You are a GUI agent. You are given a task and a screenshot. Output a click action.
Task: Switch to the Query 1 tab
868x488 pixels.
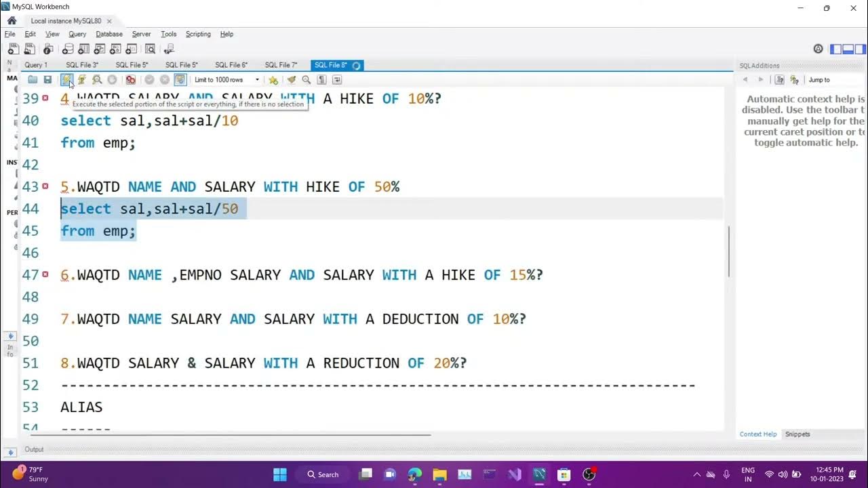[36, 65]
